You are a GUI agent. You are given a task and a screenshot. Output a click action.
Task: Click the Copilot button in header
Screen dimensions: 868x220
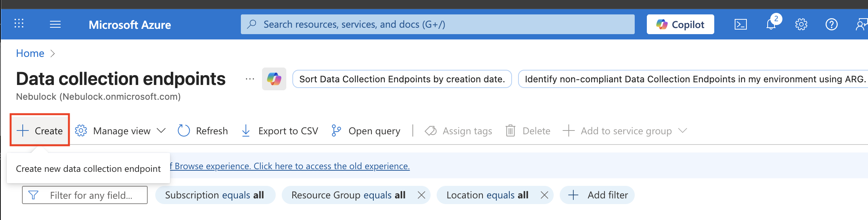[x=680, y=25]
